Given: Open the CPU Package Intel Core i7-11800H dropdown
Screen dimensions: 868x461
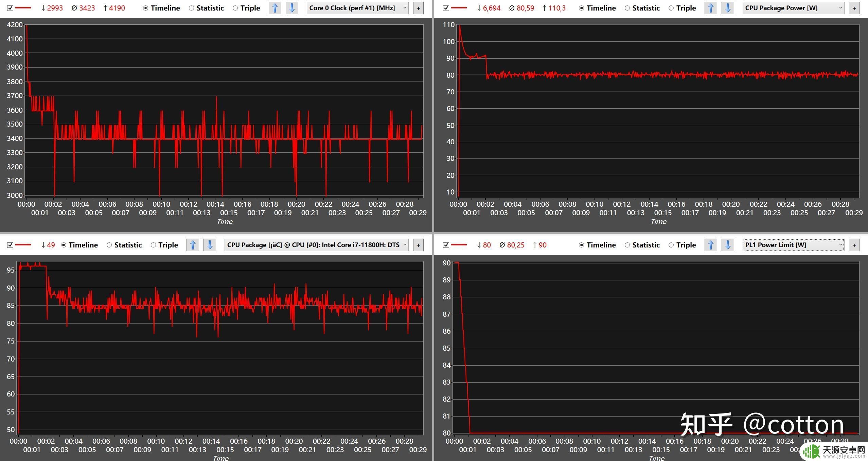Looking at the screenshot, I should (x=316, y=245).
